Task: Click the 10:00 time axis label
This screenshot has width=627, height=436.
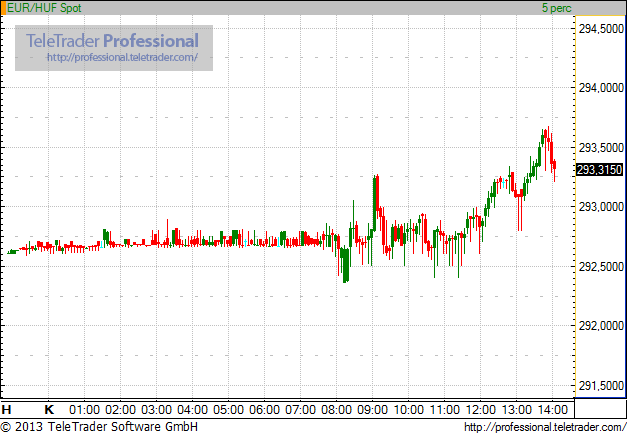Action: click(x=409, y=410)
